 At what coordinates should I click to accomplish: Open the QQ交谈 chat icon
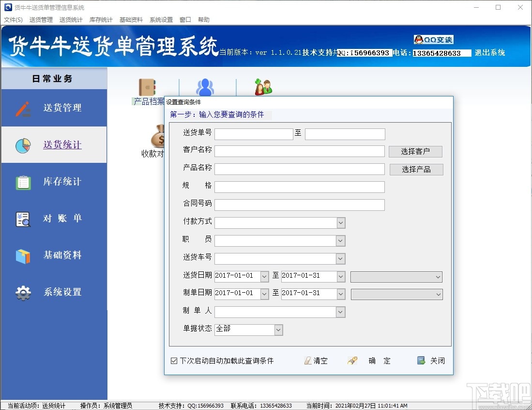[x=433, y=39]
